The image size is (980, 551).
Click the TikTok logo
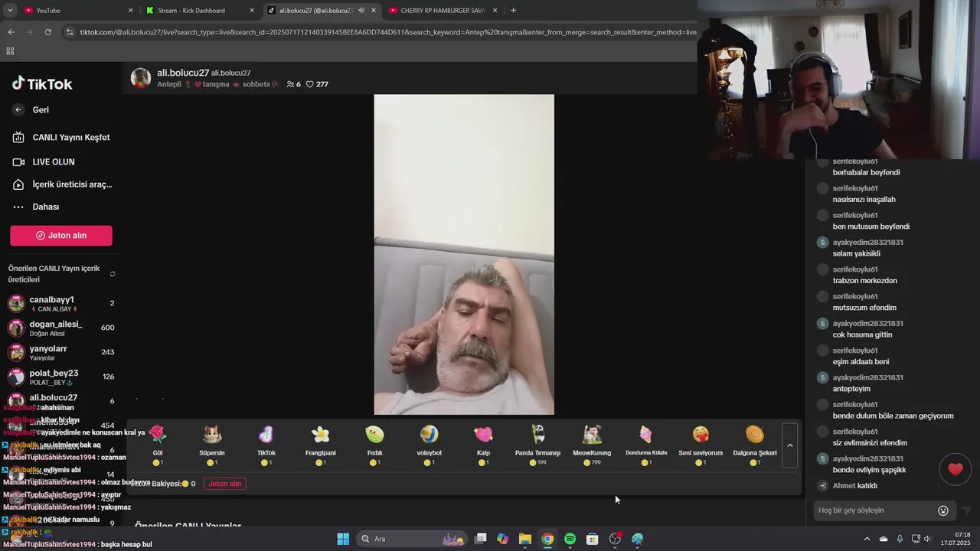[42, 83]
